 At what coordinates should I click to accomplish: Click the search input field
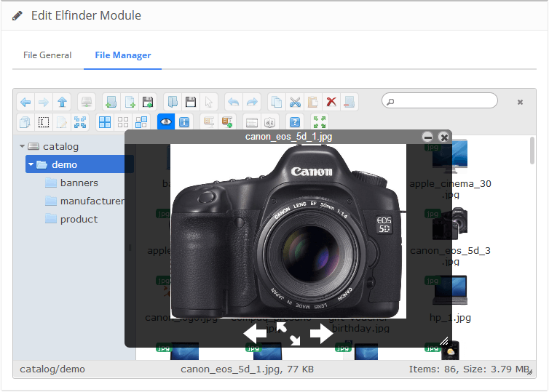click(x=439, y=101)
